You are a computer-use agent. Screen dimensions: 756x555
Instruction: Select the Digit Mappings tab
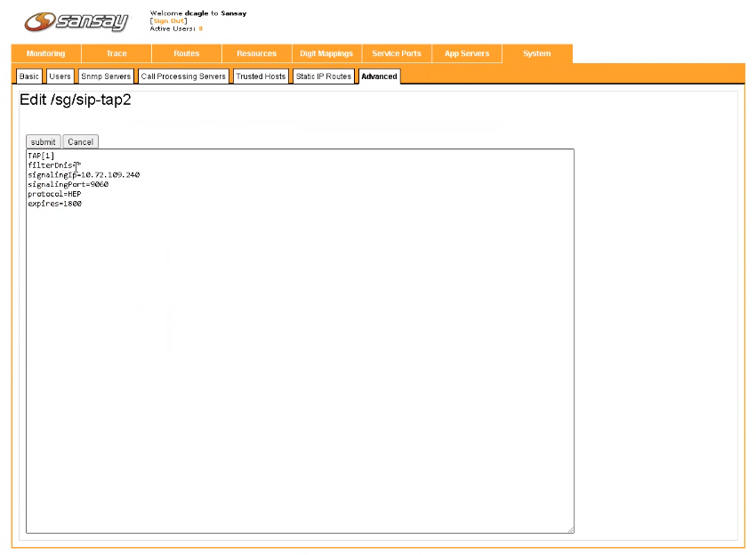point(326,53)
